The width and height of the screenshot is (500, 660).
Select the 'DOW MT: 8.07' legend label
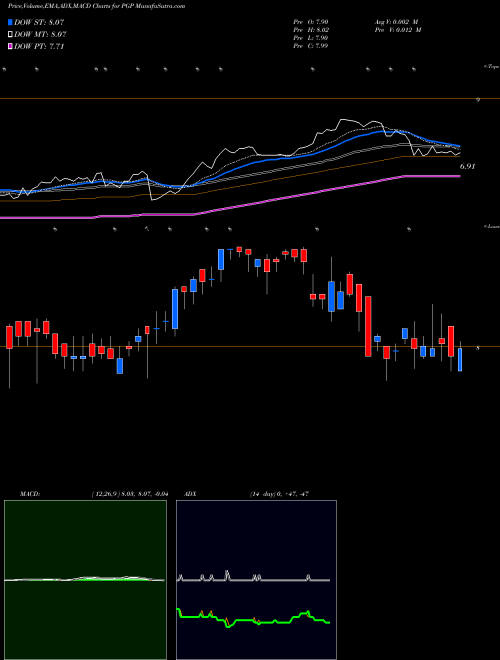[40, 35]
